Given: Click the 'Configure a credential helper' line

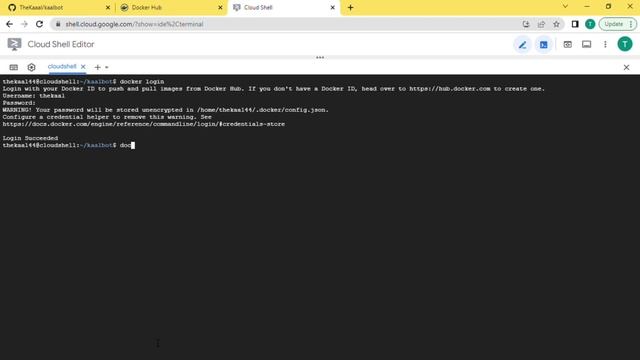Looking at the screenshot, I should (107, 117).
